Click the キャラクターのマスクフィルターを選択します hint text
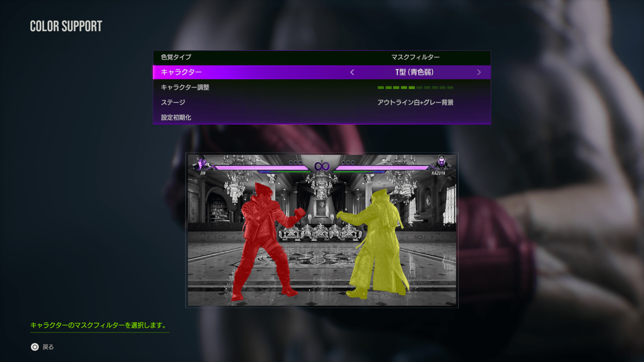The width and height of the screenshot is (644, 362). (98, 325)
